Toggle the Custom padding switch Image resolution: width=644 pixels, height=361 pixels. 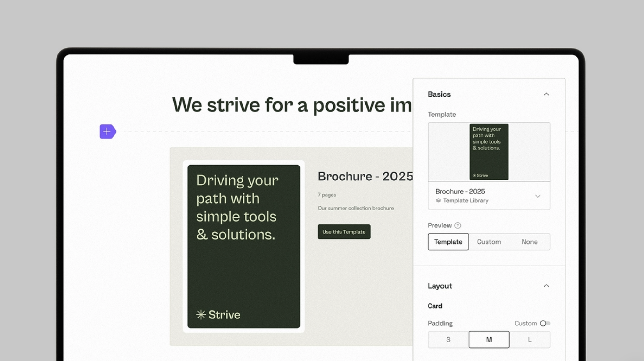[545, 323]
